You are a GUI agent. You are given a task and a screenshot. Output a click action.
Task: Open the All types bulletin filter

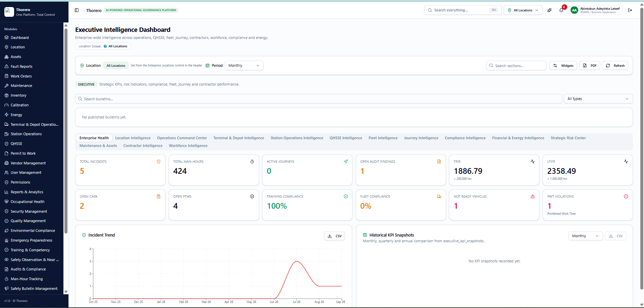click(598, 99)
